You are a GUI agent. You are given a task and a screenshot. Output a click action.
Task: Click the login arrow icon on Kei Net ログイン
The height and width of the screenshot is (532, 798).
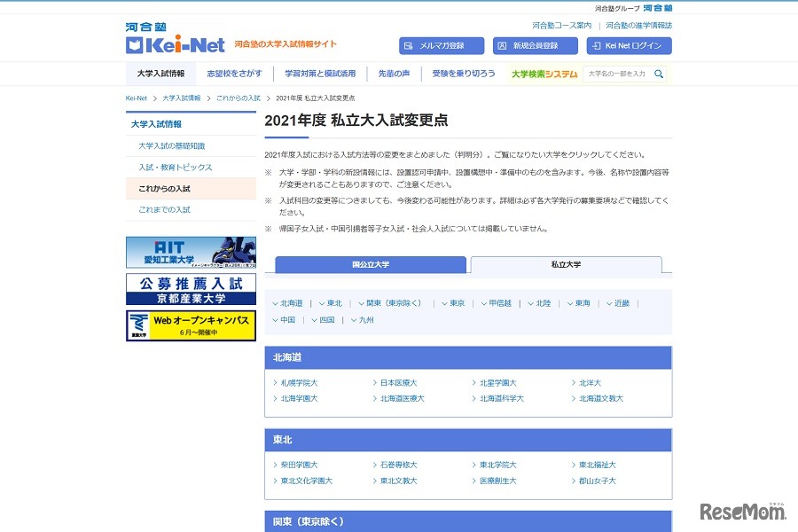coord(598,44)
